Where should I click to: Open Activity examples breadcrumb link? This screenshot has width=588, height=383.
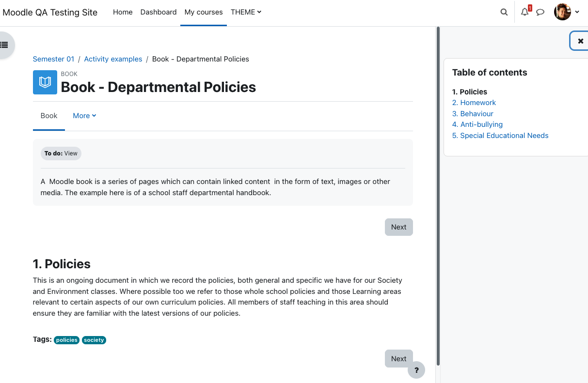113,59
